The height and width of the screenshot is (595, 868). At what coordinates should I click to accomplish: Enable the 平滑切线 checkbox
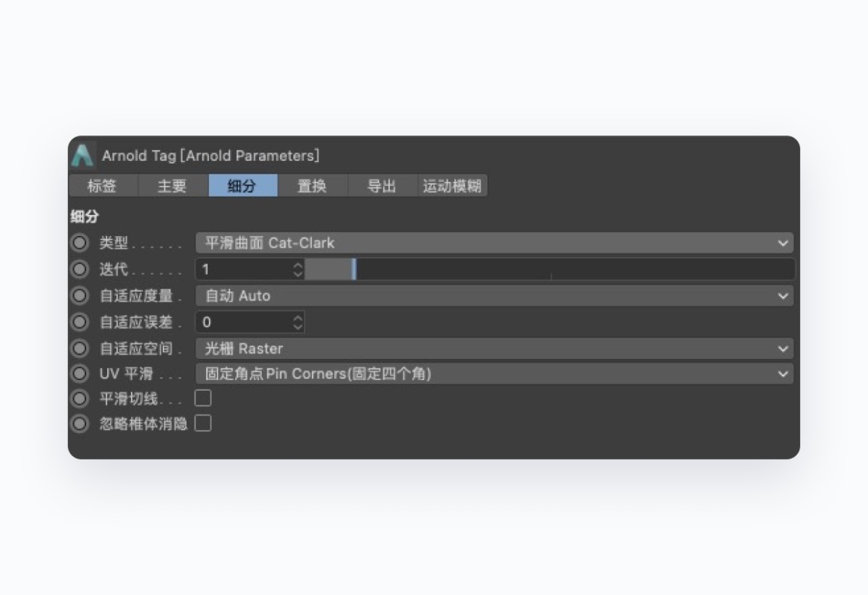coord(203,397)
